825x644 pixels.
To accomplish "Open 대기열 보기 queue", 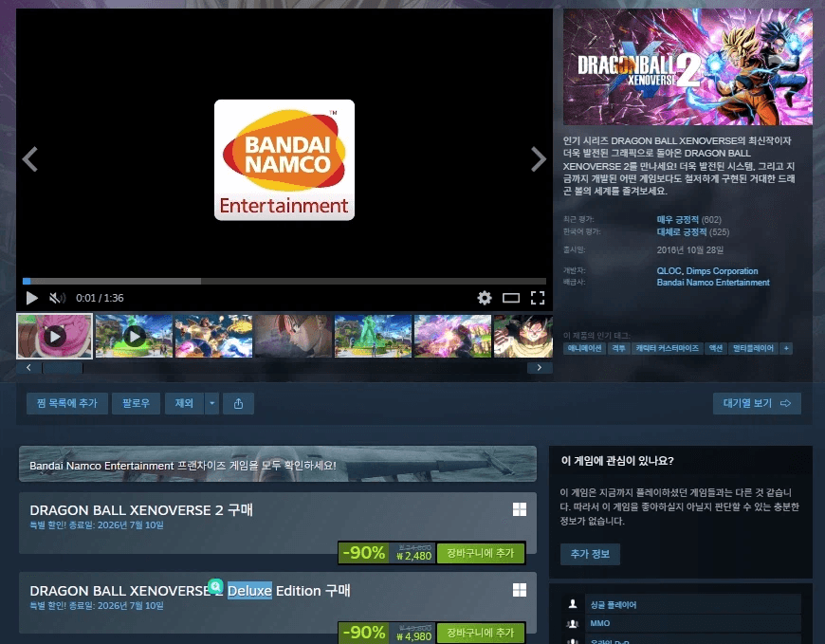I will (x=757, y=403).
